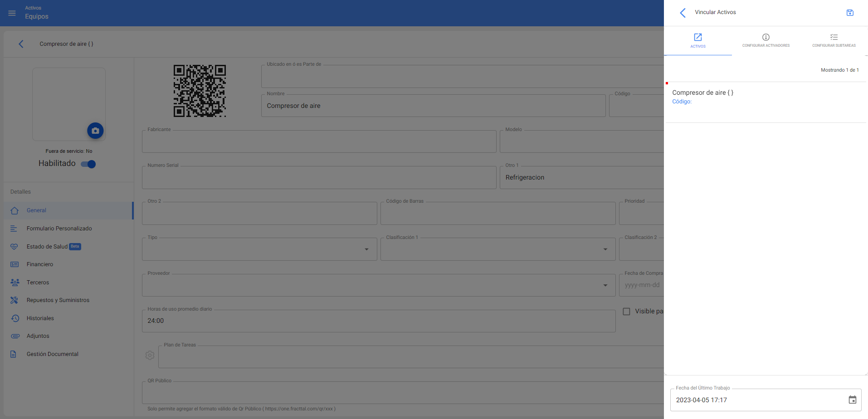Open Repuestos y Suministros section
The height and width of the screenshot is (419, 868).
(58, 300)
